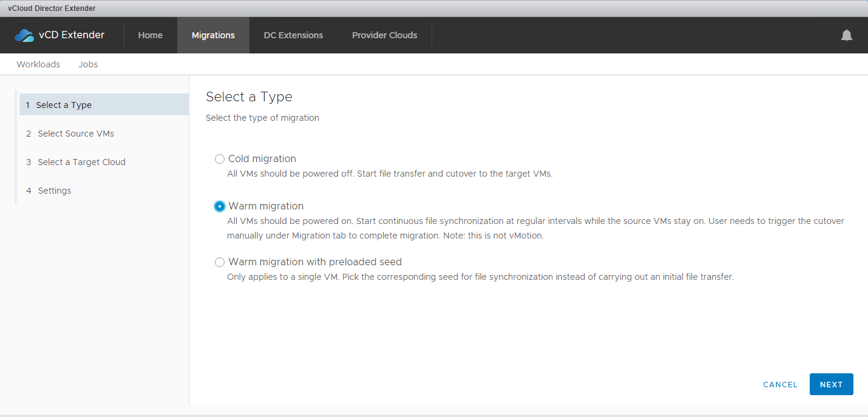Viewport: 868px width, 417px height.
Task: Go to the Home tab
Action: pyautogui.click(x=151, y=35)
